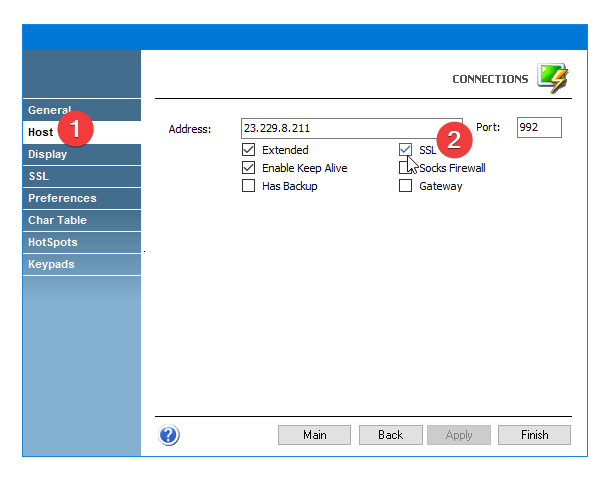
Task: Open the Char Table tab
Action: (82, 220)
